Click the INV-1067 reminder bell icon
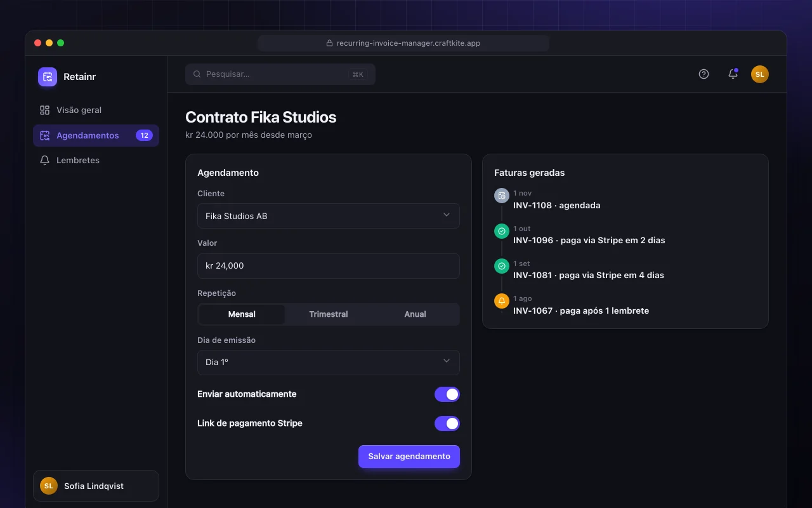 tap(502, 301)
